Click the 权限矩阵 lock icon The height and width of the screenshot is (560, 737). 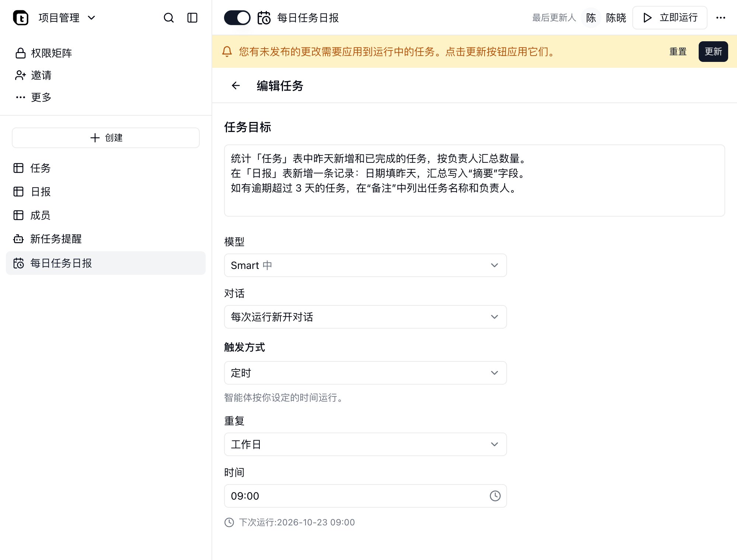21,53
